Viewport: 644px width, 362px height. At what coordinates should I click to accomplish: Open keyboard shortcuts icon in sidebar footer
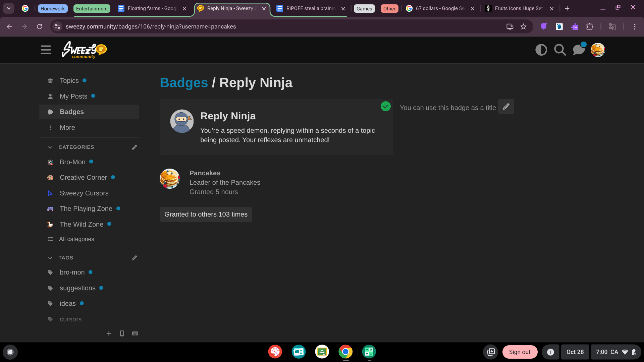(x=135, y=334)
